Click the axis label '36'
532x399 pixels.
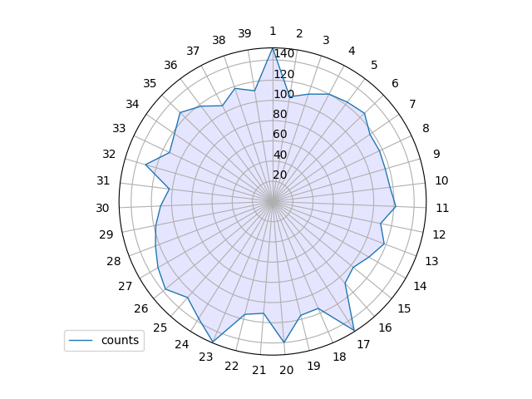(x=170, y=65)
